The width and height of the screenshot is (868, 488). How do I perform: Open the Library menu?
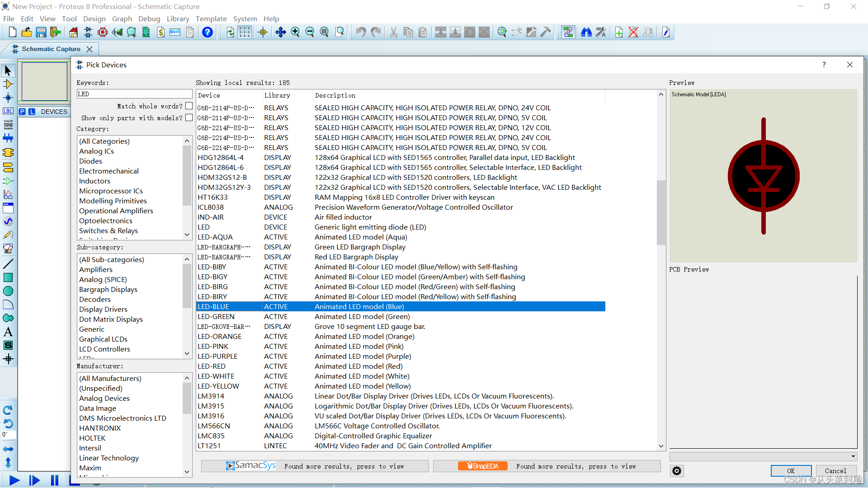178,19
